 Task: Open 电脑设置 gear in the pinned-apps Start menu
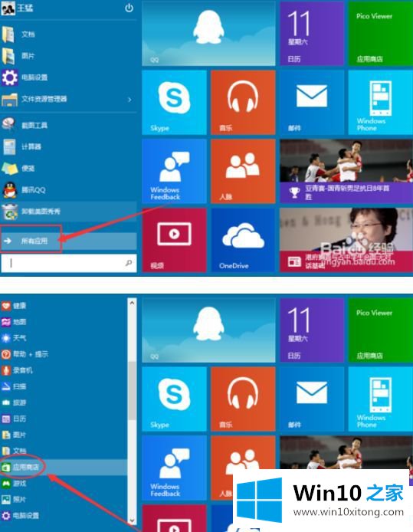[68, 77]
